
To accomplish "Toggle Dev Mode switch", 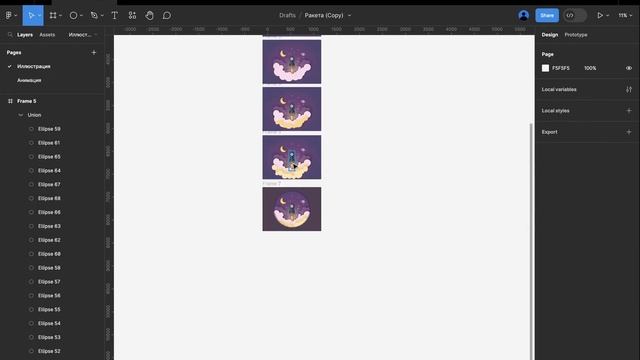I will (x=575, y=16).
